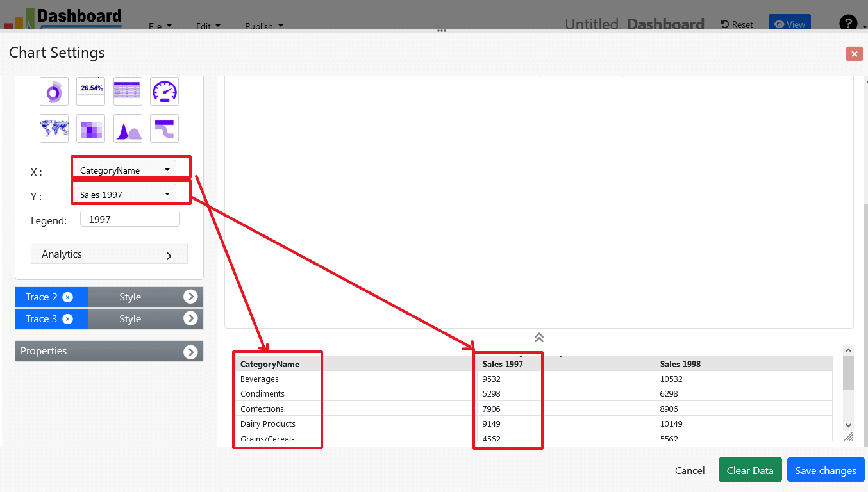Click the View eye button
Viewport: 868px width, 492px height.
(x=789, y=23)
